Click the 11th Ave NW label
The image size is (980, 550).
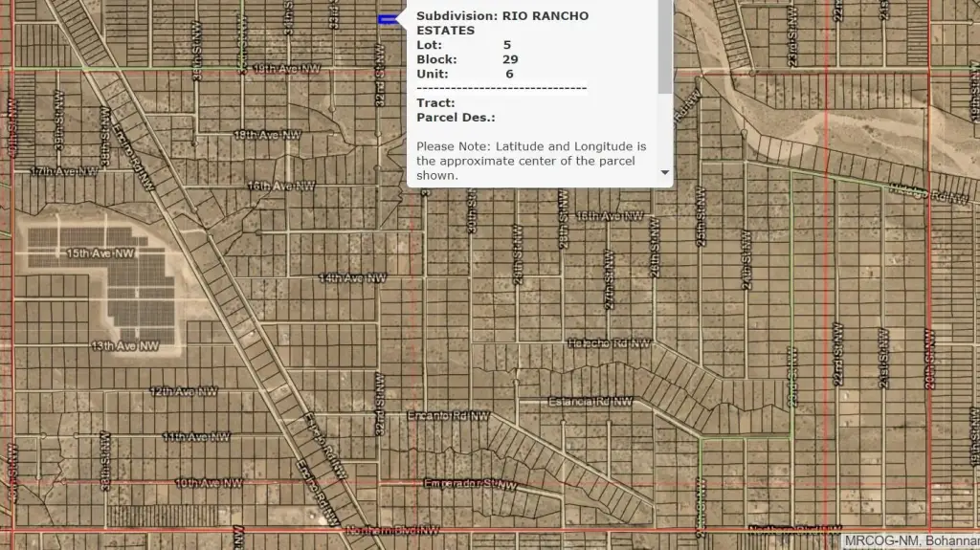coord(196,436)
